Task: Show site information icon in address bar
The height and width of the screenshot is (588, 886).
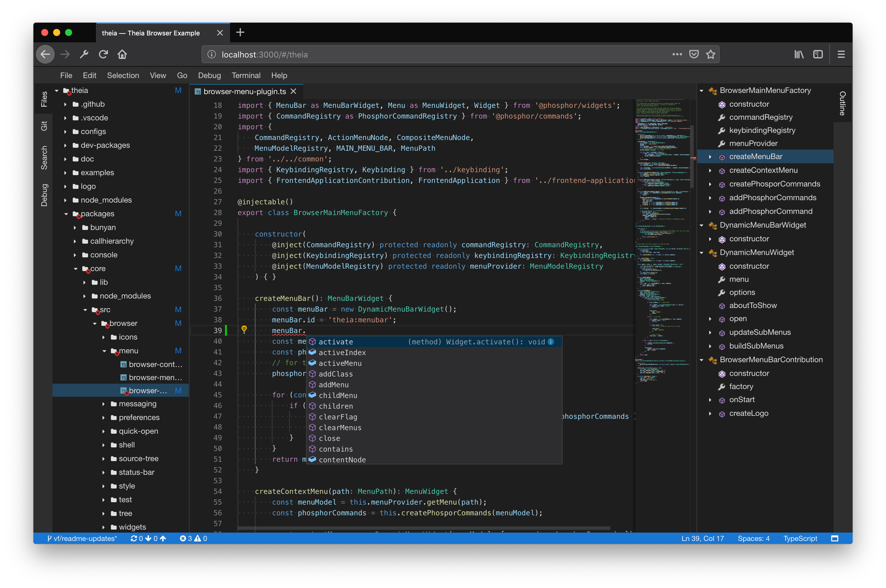Action: pos(212,55)
